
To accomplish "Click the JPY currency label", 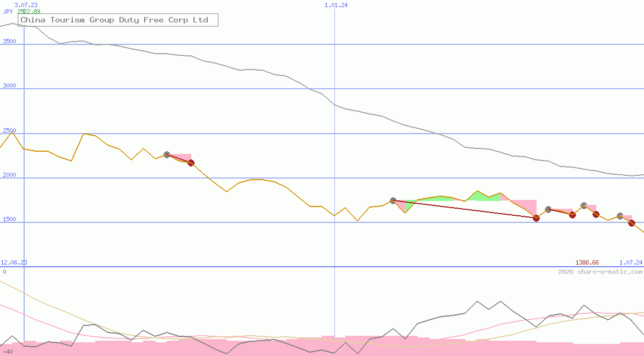I will click(8, 12).
